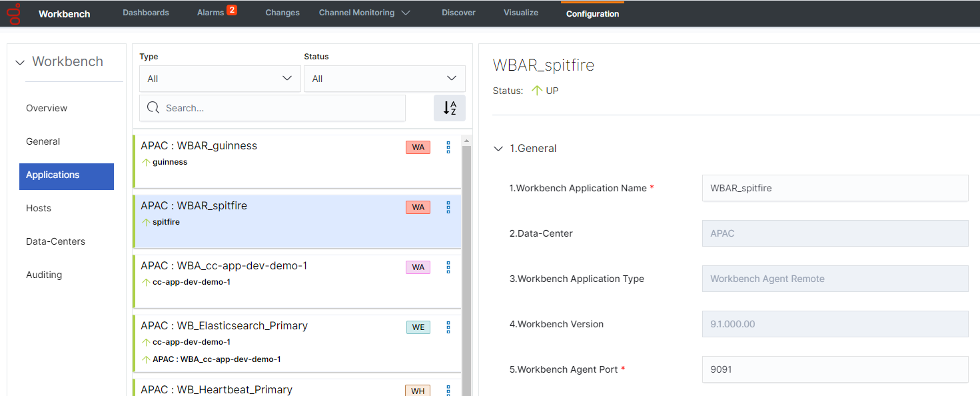The image size is (980, 396).
Task: Click the Genesys logo icon
Action: [13, 13]
